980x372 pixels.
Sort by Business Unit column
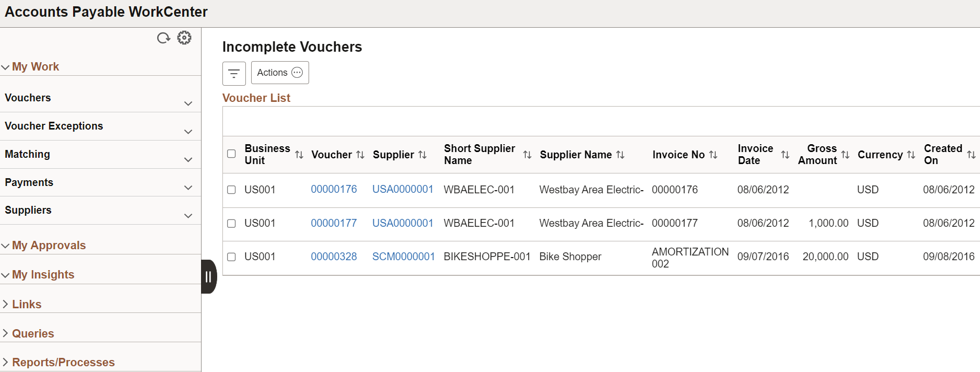click(299, 155)
